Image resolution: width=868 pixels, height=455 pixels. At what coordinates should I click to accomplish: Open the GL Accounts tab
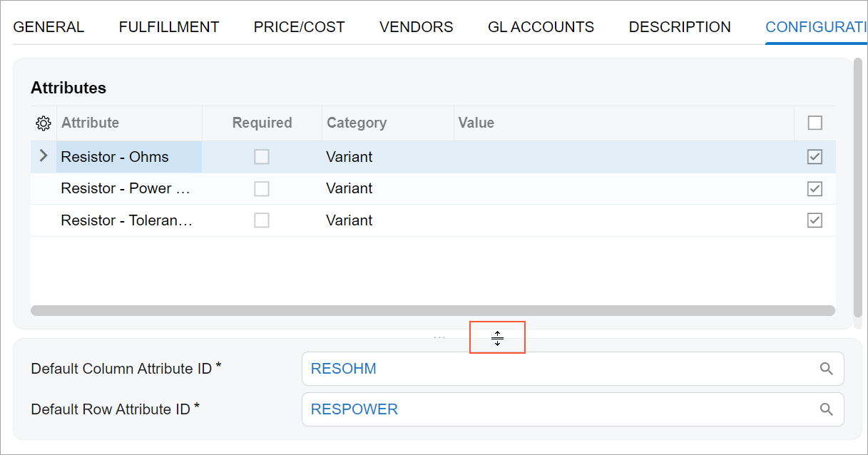point(541,27)
